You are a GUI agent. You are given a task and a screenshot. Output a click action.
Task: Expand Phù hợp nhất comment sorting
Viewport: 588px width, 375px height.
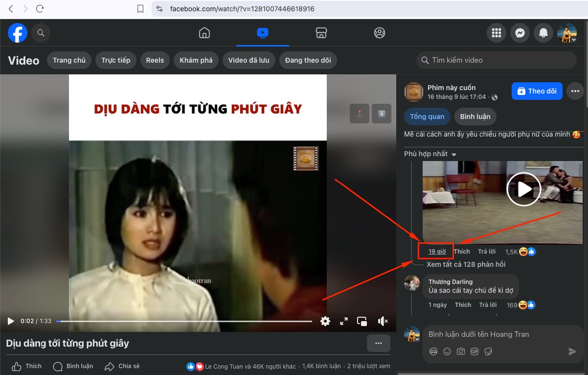430,154
